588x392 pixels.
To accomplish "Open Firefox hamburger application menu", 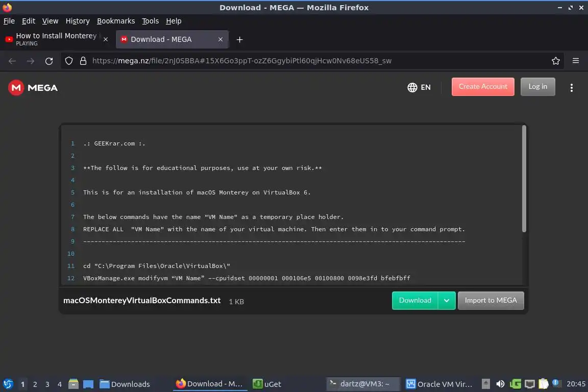I will (x=576, y=61).
